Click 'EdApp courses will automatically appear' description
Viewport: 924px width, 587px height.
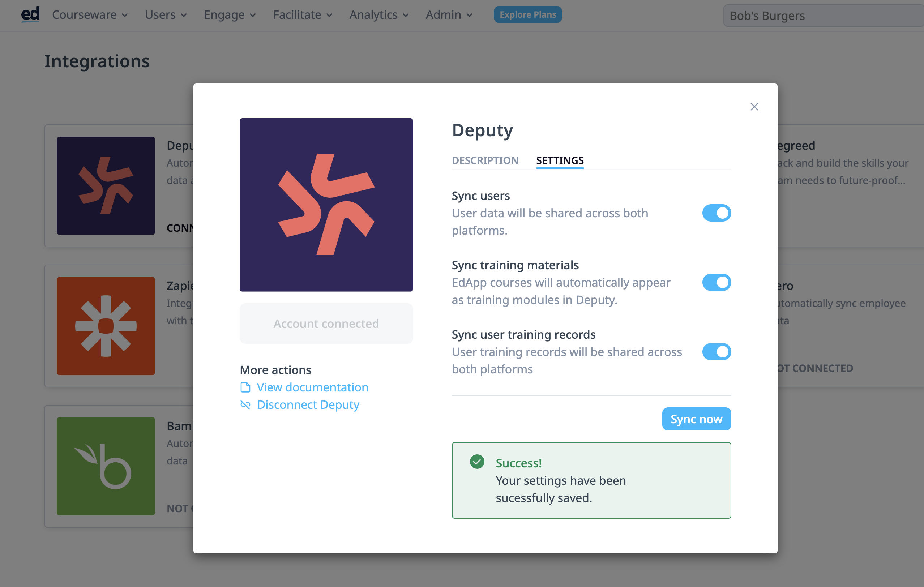[561, 291]
